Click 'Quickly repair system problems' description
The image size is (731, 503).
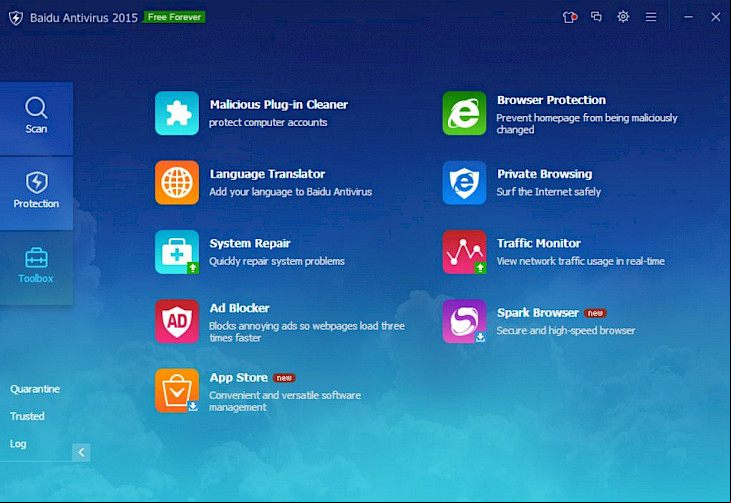point(277,261)
